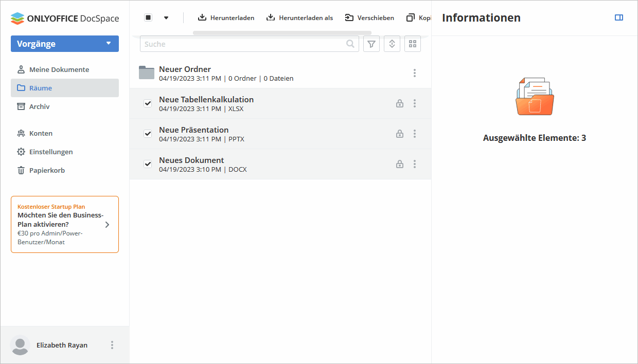The height and width of the screenshot is (364, 638).
Task: Toggle the select-all checkbox in toolbar
Action: coord(148,17)
